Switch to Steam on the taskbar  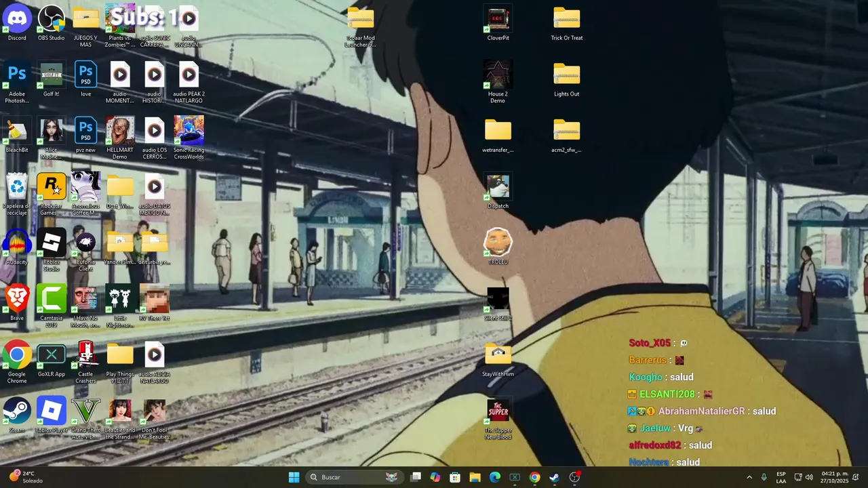(554, 477)
